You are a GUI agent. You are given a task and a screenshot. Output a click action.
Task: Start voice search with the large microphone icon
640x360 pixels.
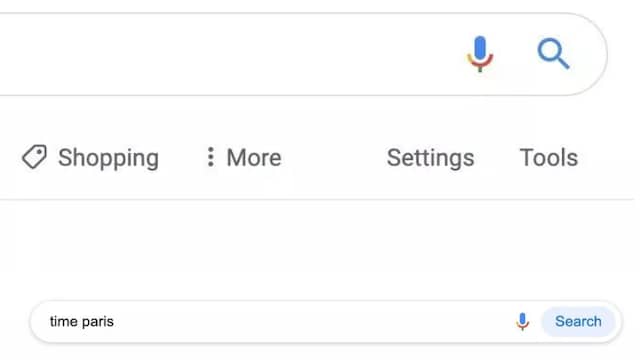coord(480,54)
